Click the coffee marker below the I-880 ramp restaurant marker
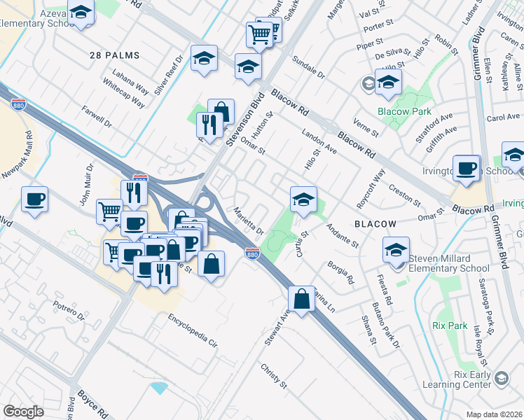The width and height of the screenshot is (524, 420). 134,224
